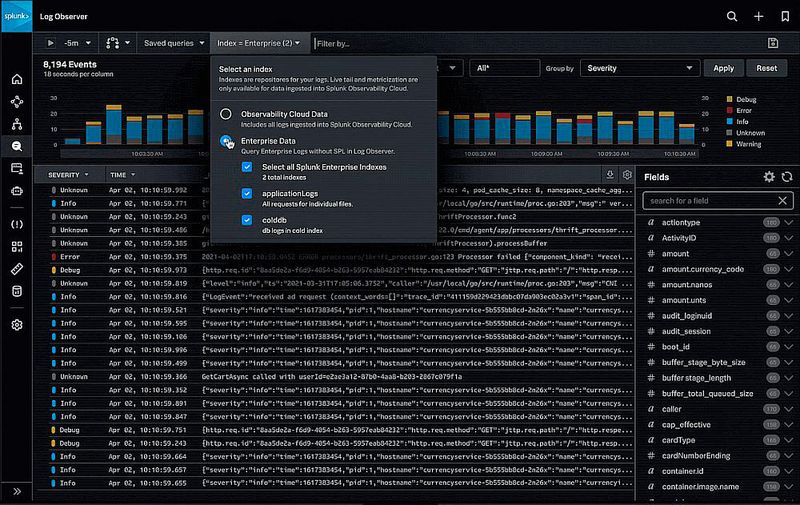Expand the actiontype field
Image resolution: width=800 pixels, height=505 pixels.
point(789,223)
